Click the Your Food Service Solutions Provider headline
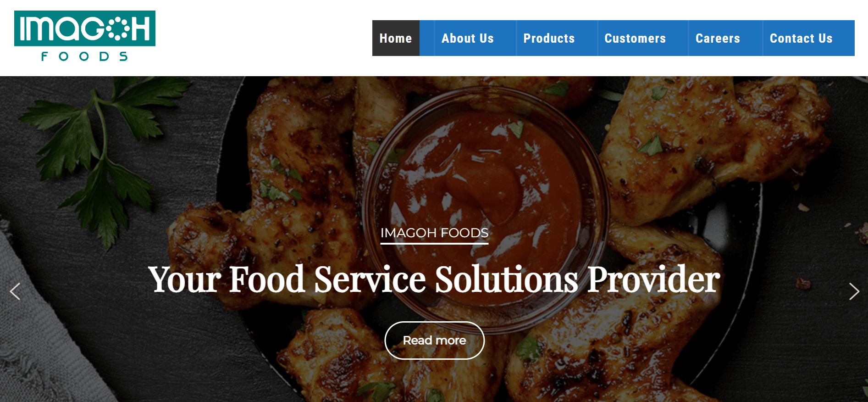Viewport: 868px width, 402px height. [434, 279]
